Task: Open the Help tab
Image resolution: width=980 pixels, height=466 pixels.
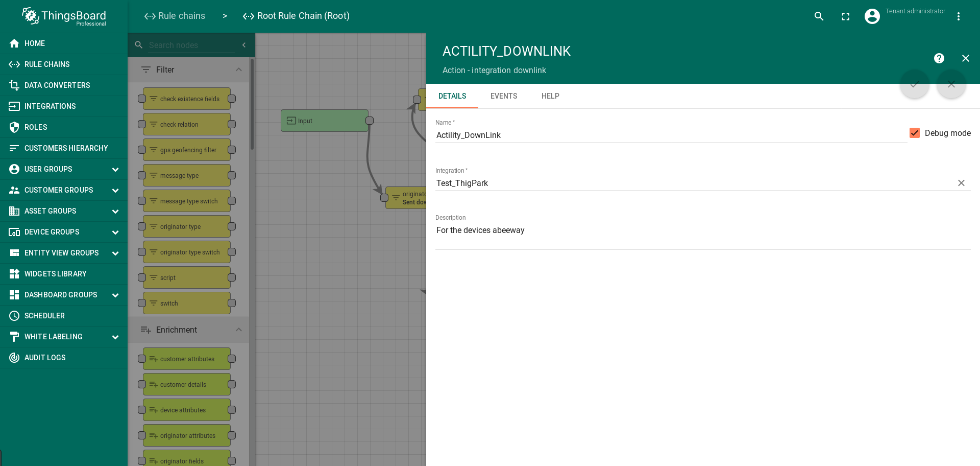Action: tap(550, 96)
